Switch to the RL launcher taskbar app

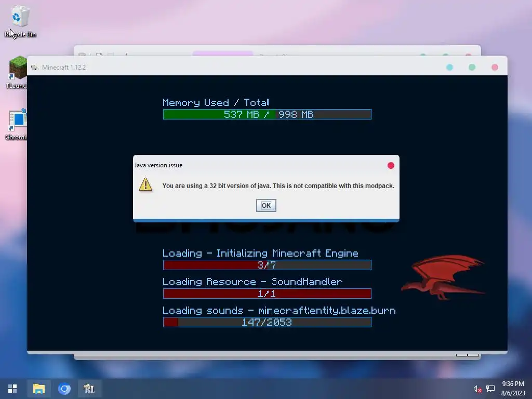[x=89, y=389]
